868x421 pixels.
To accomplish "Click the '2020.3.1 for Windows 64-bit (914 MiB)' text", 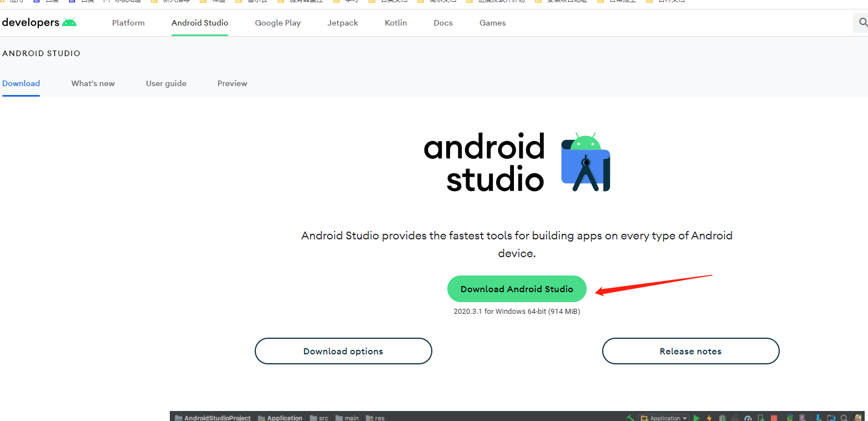I will point(517,312).
